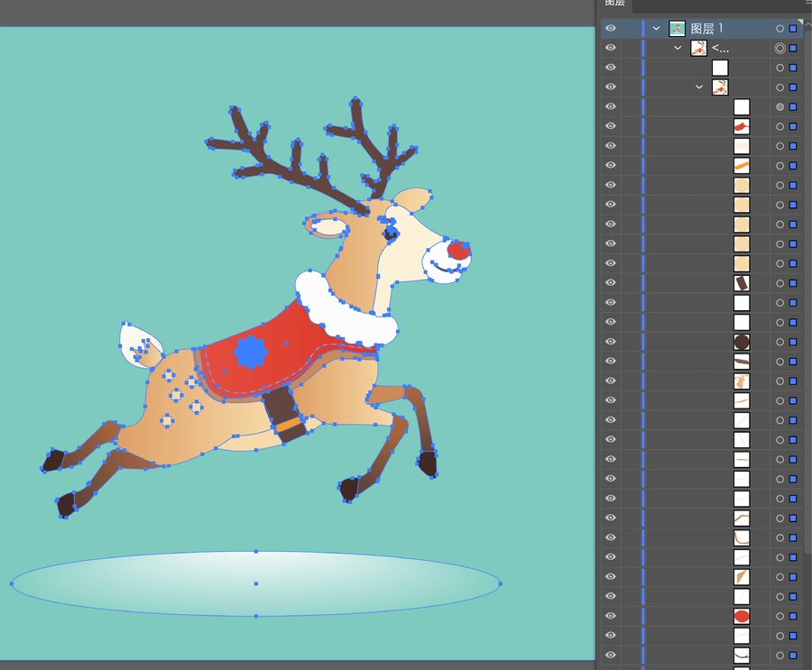The image size is (812, 670).
Task: Click blue selection square of nested reindeer subgroup
Action: [x=793, y=87]
